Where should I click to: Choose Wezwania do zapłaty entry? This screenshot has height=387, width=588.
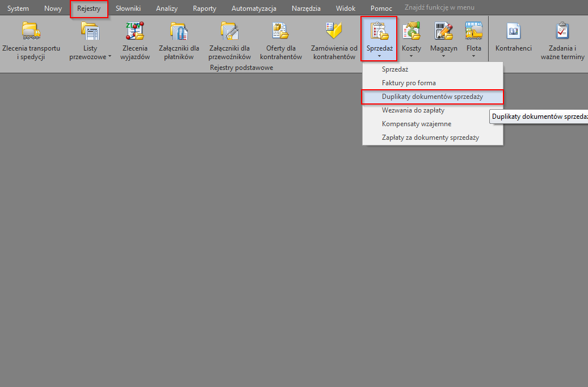(413, 110)
